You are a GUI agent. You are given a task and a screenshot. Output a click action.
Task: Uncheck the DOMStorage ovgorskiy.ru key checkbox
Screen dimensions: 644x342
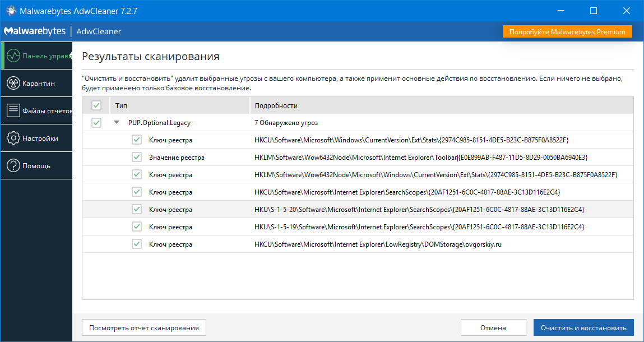tap(137, 244)
